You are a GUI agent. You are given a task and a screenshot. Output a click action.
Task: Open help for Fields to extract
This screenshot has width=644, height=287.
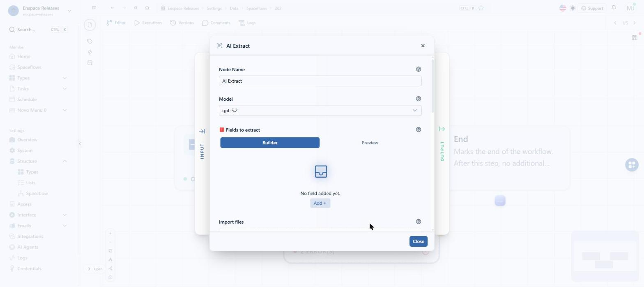click(419, 130)
